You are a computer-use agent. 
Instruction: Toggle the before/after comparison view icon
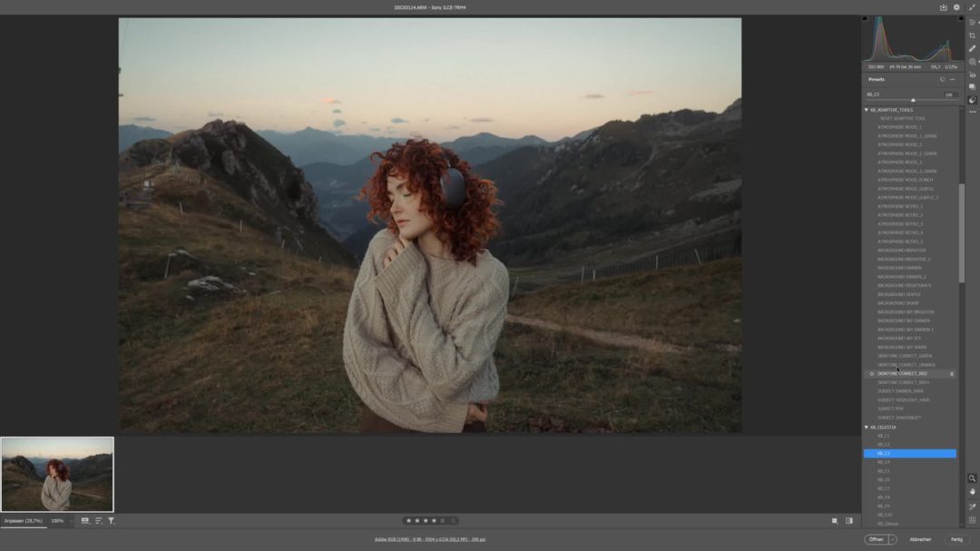(x=849, y=521)
